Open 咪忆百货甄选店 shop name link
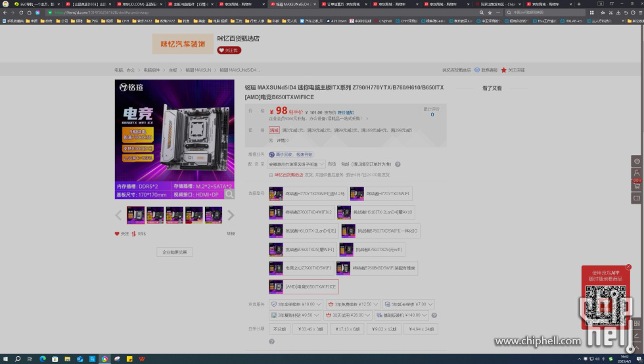 [238, 39]
